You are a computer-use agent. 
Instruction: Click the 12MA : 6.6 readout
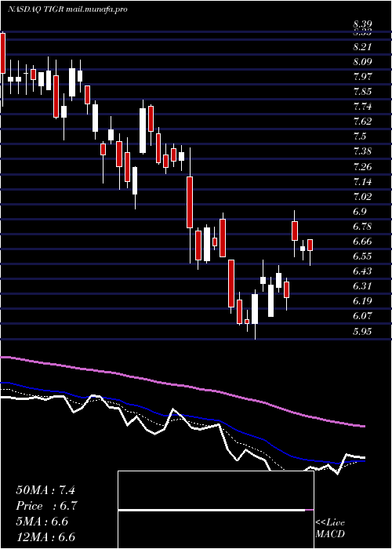click(x=45, y=537)
